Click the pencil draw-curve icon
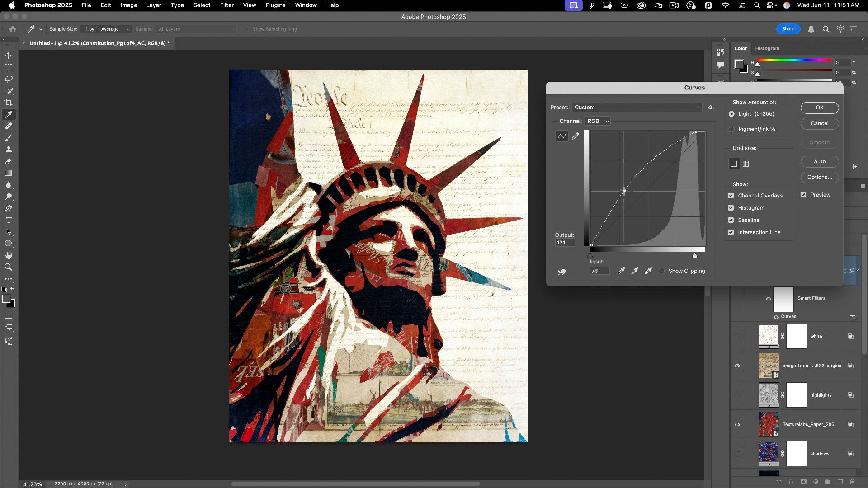 tap(576, 136)
